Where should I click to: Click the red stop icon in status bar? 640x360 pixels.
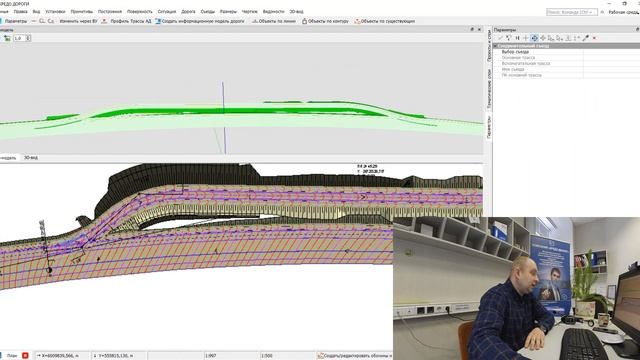tap(25, 356)
